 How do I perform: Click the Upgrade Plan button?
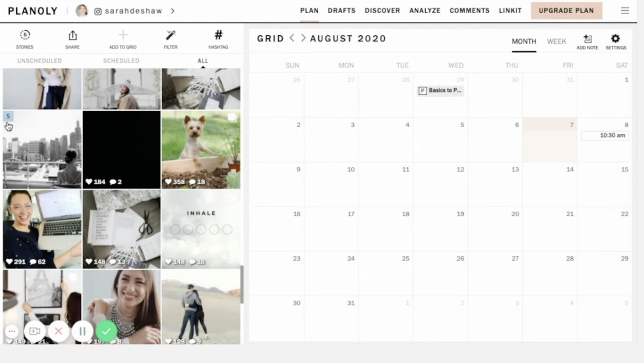(x=566, y=11)
